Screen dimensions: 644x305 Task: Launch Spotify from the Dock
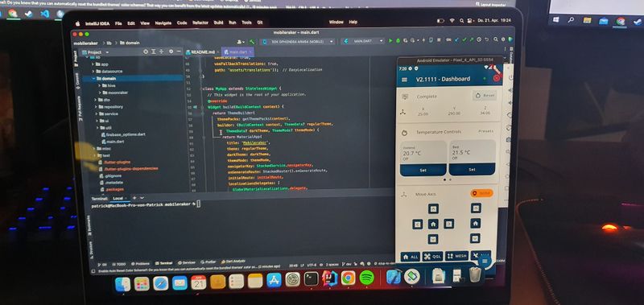coord(366,278)
